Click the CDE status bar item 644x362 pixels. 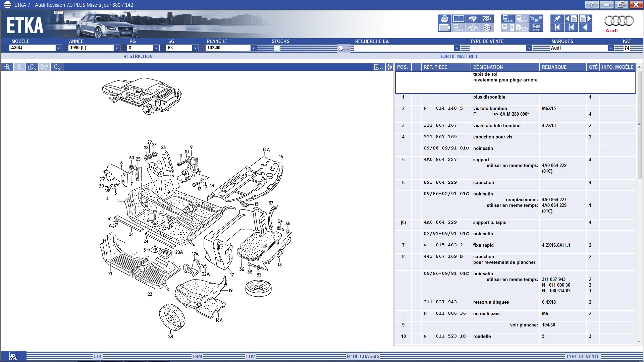coord(98,356)
